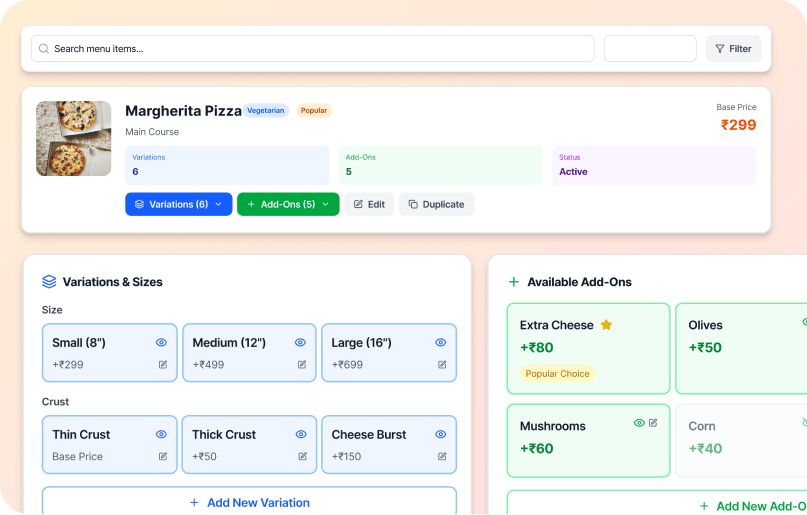This screenshot has width=807, height=515.
Task: Click the edit icon on Mushrooms add-on
Action: coord(653,423)
